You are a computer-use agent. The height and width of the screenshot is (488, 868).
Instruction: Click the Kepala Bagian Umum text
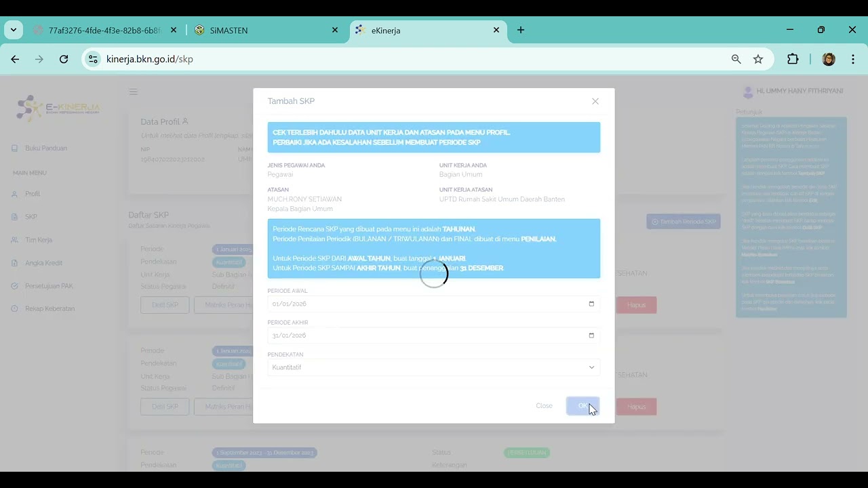300,209
